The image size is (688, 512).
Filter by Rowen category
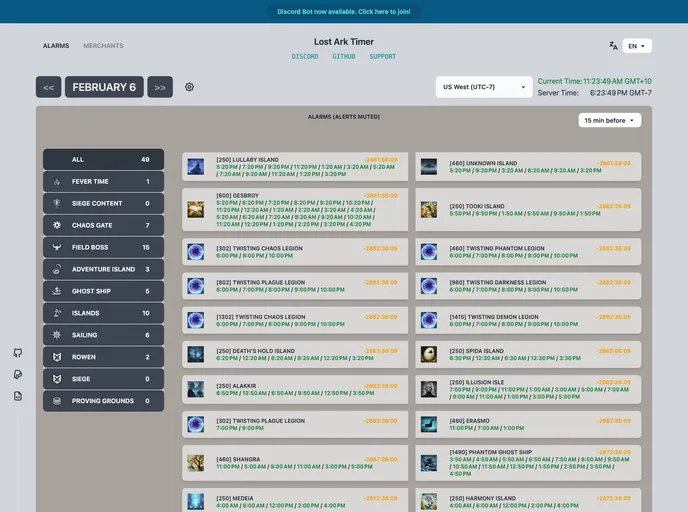click(104, 357)
